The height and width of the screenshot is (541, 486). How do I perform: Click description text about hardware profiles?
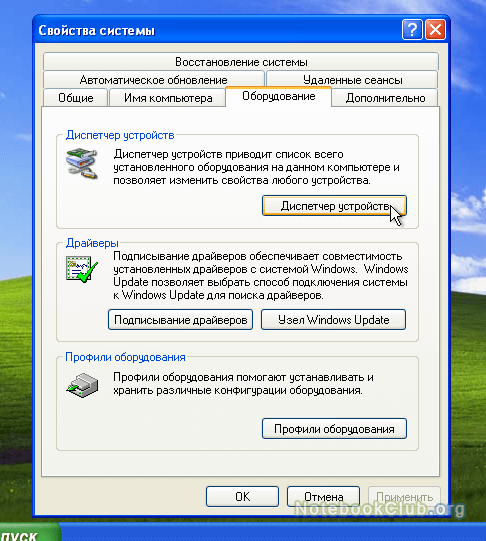coord(243,384)
